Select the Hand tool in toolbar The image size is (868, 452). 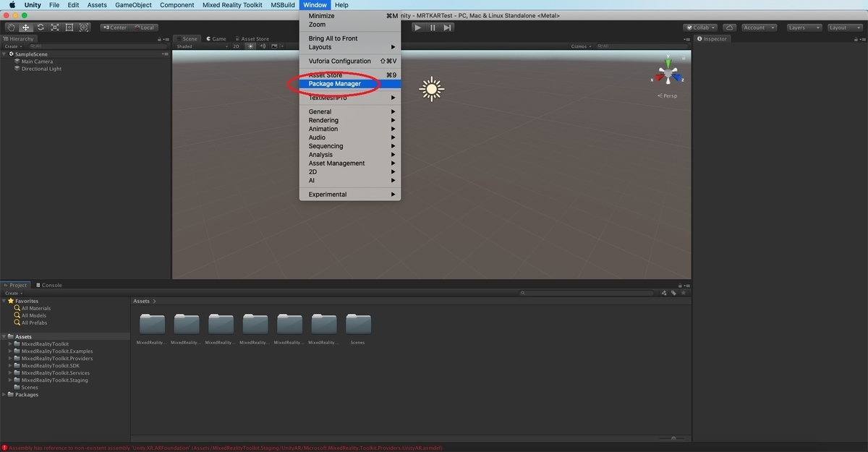coord(12,27)
